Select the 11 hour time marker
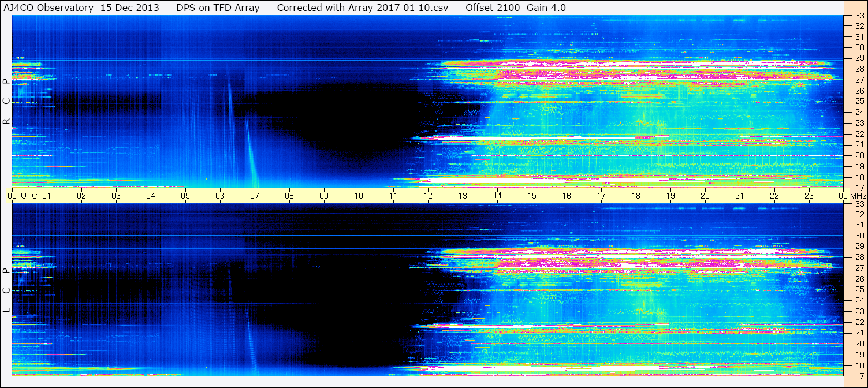Screen dimensions: 868x388 pos(393,196)
